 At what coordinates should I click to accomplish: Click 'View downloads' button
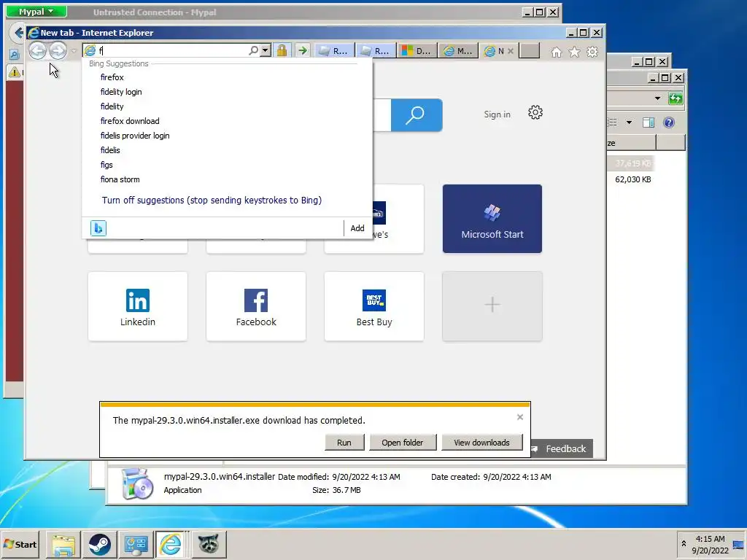point(481,443)
